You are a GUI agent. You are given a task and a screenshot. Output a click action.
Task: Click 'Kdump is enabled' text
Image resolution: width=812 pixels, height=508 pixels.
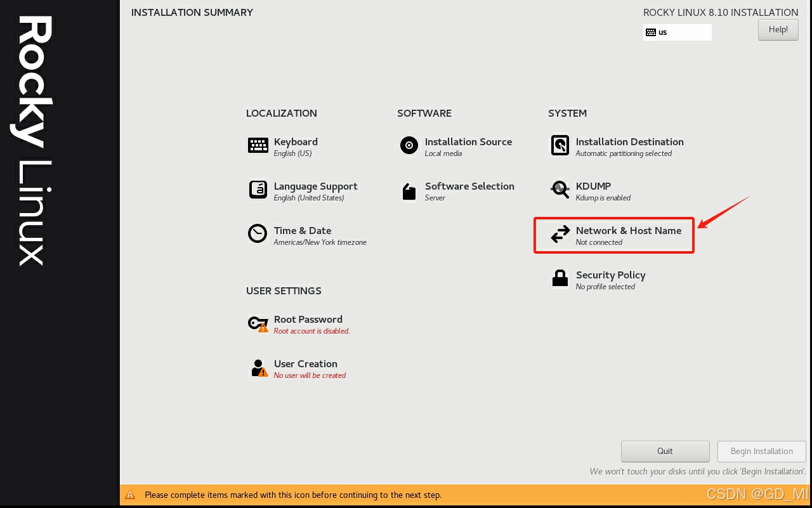point(603,198)
